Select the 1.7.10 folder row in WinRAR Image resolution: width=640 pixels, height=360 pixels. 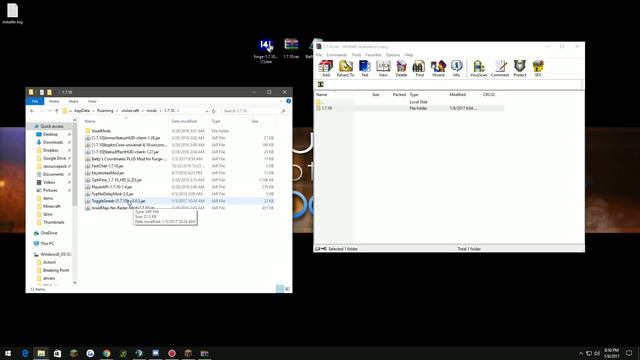409,108
